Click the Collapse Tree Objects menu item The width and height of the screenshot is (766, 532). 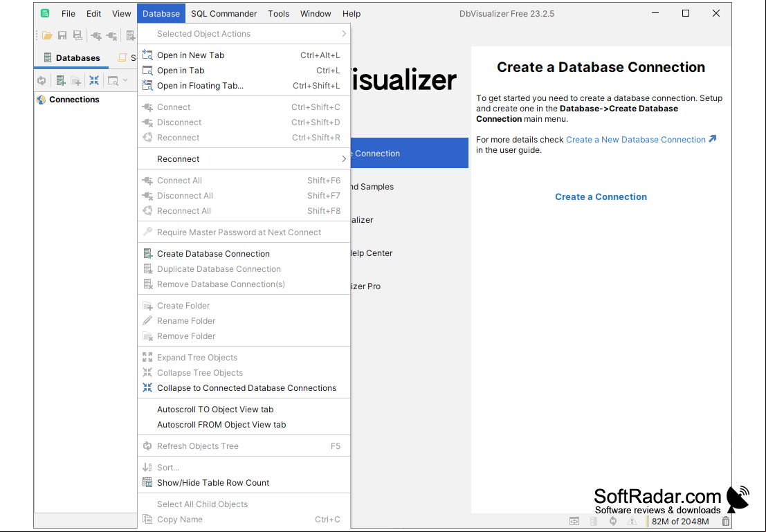pos(244,372)
